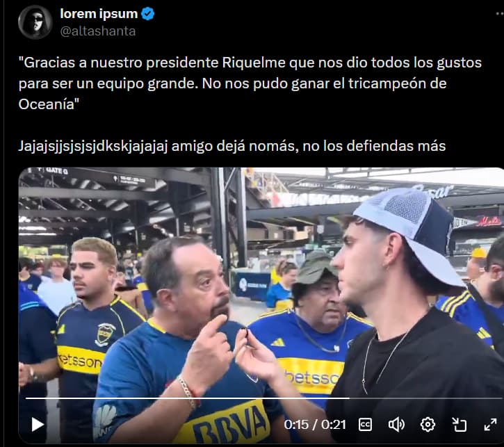Seek on the video progress bar
Viewport: 504px width, 447px height.
pos(264,398)
